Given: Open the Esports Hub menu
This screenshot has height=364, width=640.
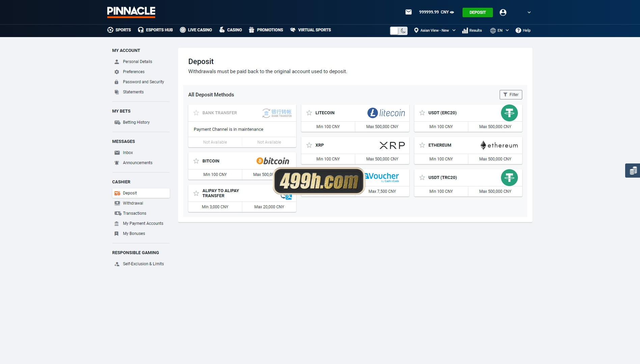Looking at the screenshot, I should coord(155,30).
